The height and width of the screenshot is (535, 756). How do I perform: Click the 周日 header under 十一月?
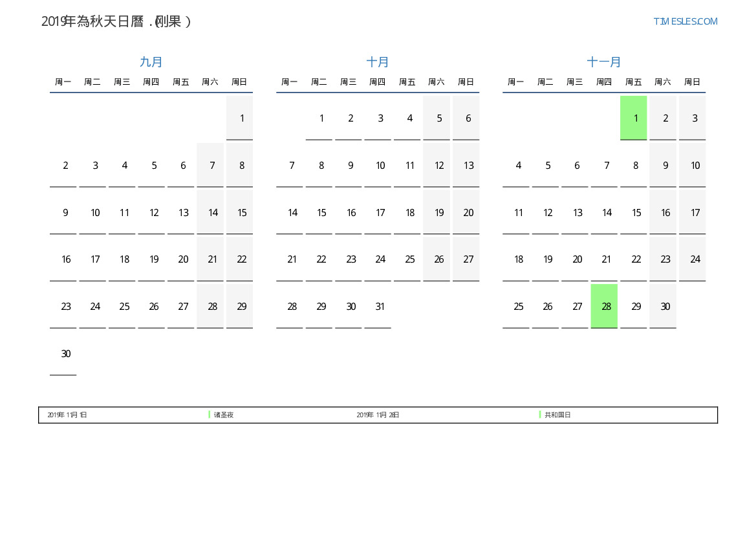[x=692, y=82]
